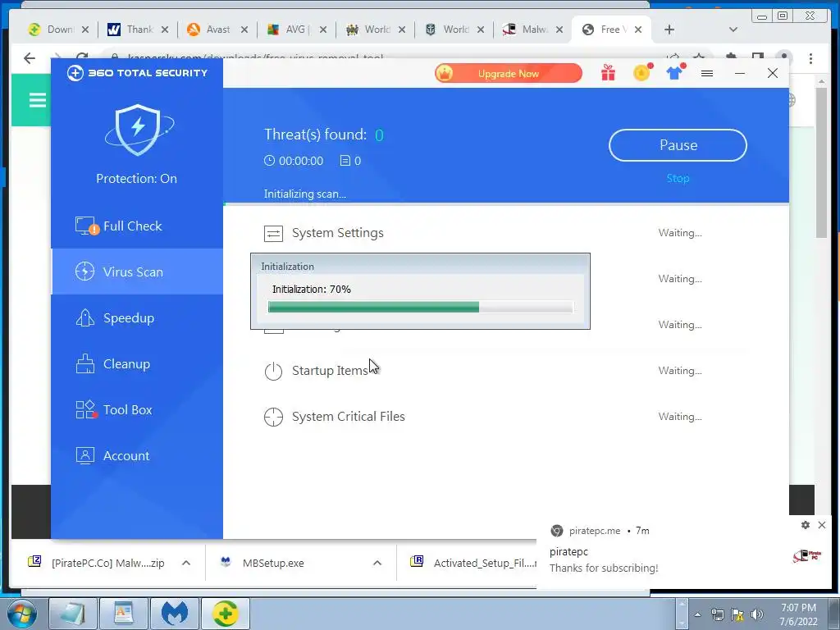Viewport: 840px width, 630px height.
Task: Open a new browser tab
Action: pyautogui.click(x=669, y=30)
